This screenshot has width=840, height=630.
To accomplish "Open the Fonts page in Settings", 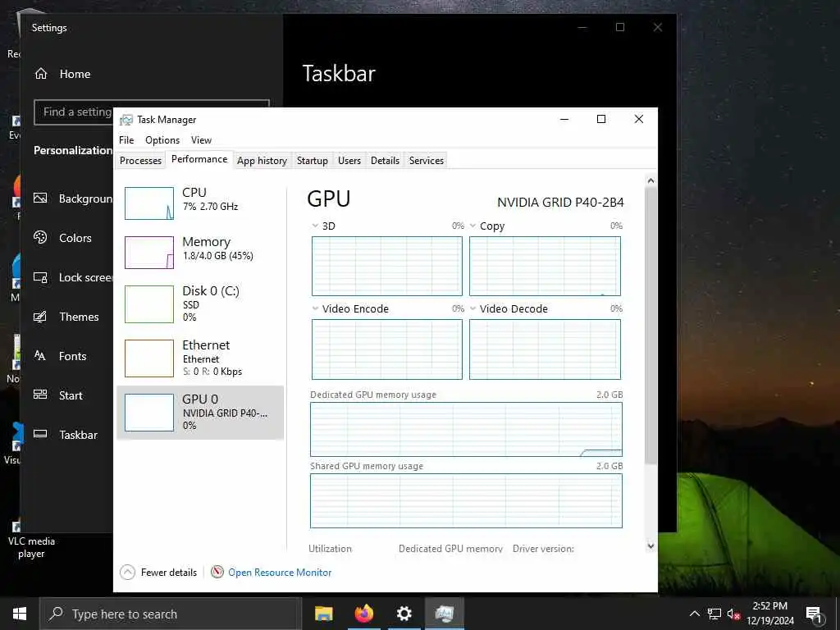I will tap(72, 356).
